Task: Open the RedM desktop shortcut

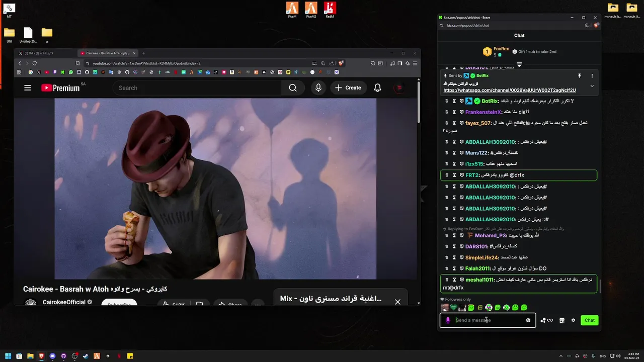Action: 330,10
